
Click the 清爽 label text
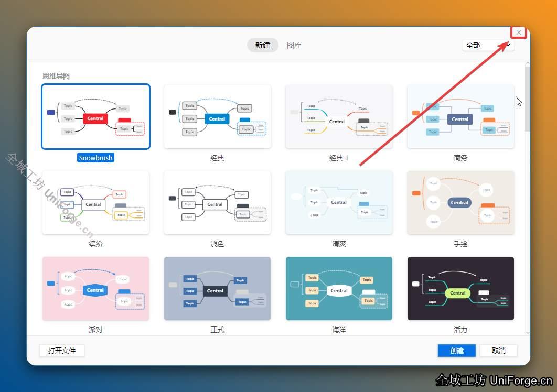coord(339,244)
